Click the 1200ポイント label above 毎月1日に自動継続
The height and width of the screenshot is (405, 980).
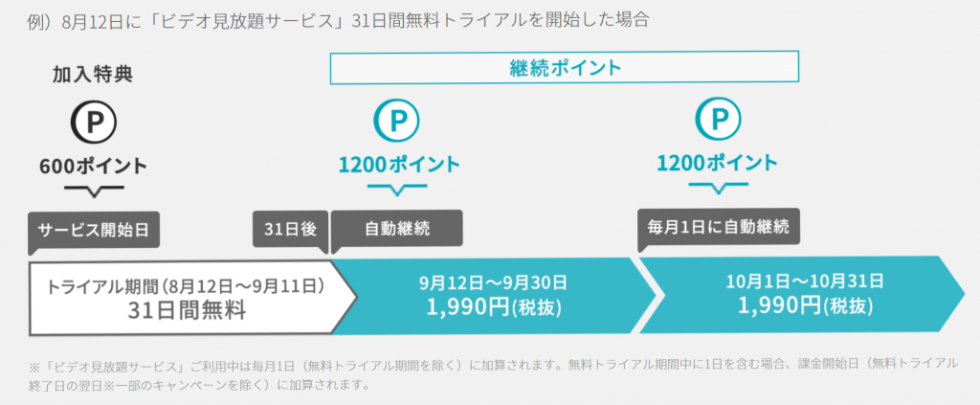[718, 164]
